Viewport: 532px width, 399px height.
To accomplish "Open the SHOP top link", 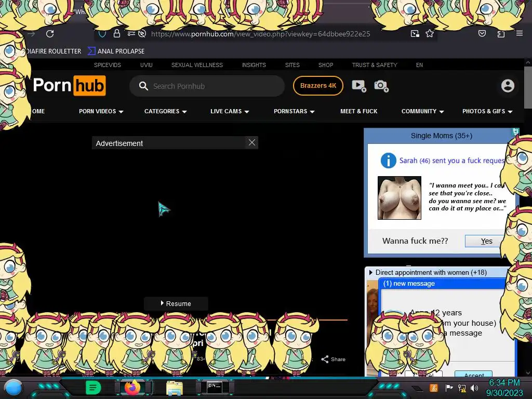I will [325, 65].
